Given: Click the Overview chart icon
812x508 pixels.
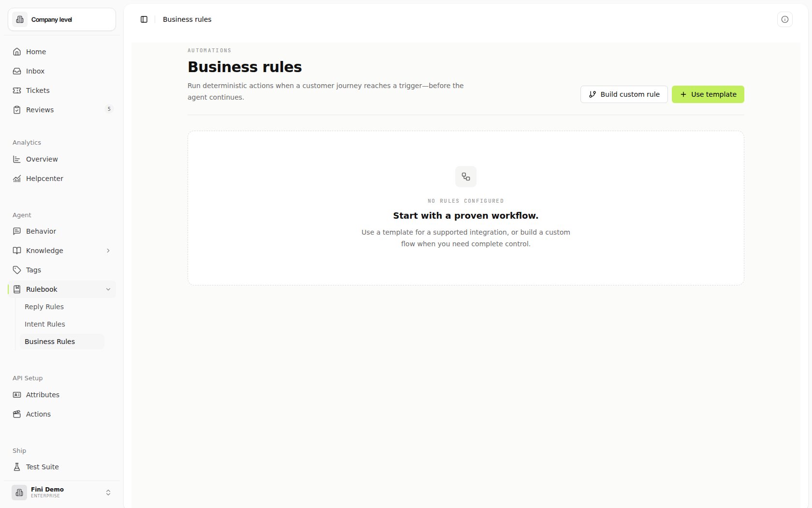Looking at the screenshot, I should coord(17,159).
